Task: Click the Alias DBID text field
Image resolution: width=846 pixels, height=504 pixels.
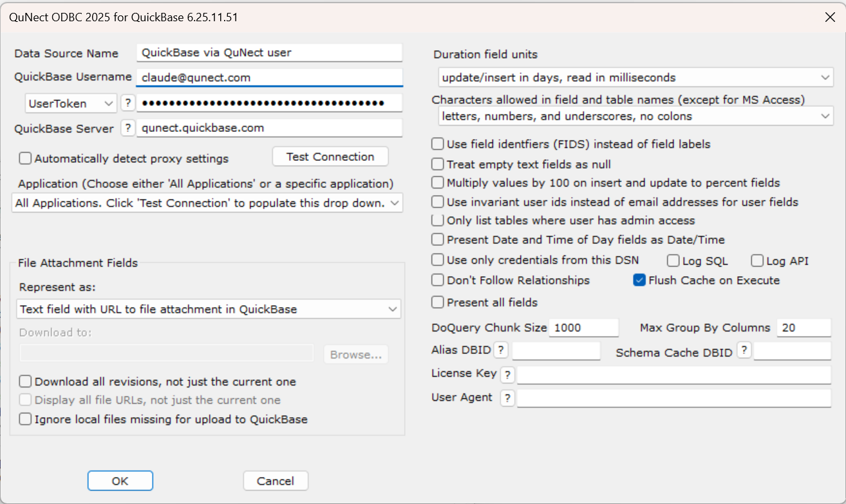Action: [556, 351]
